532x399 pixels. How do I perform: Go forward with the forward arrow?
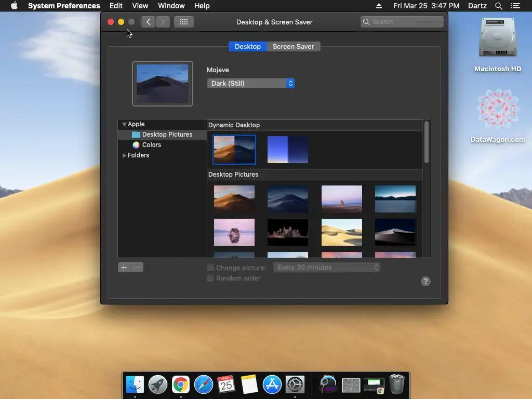pos(163,22)
